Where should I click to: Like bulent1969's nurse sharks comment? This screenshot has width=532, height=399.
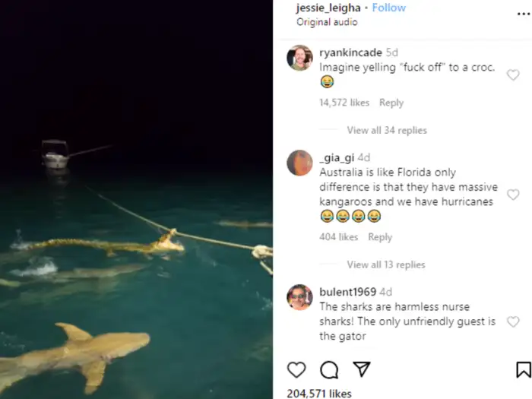click(x=513, y=321)
